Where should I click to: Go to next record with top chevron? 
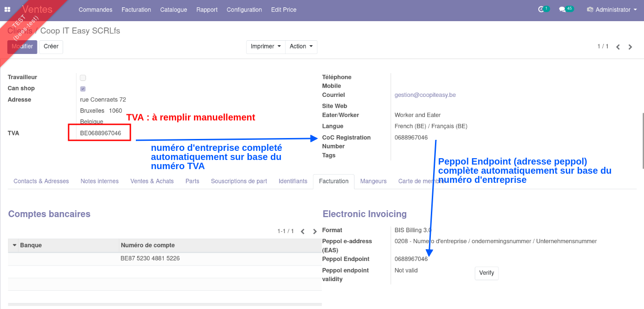tap(630, 47)
